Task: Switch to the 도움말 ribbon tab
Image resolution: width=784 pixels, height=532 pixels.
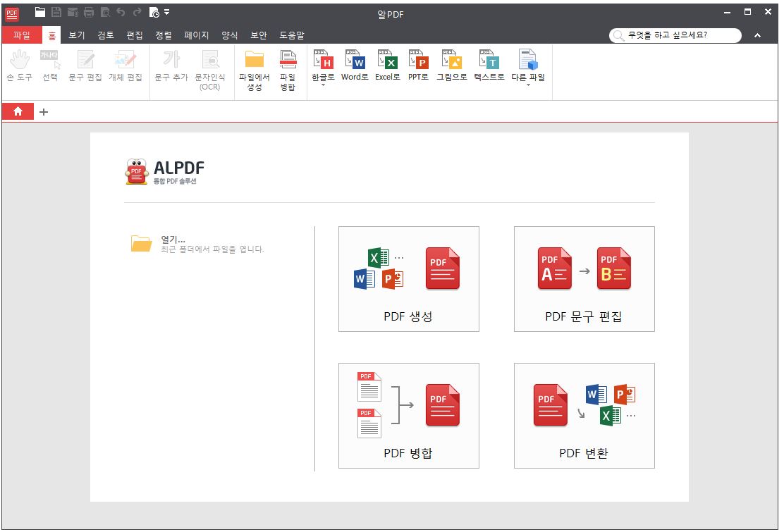Action: [291, 35]
